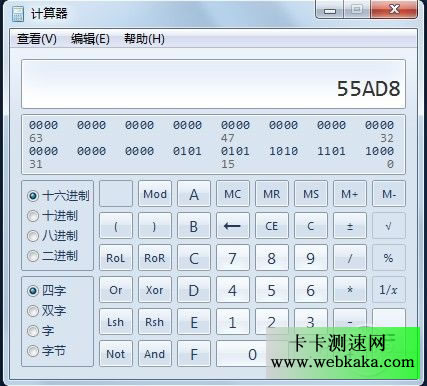Viewport: 427px width, 386px height.
Task: Open the 帮助(H) menu
Action: pyautogui.click(x=144, y=39)
